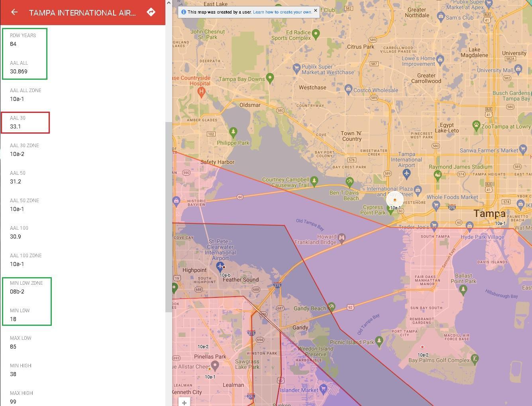
Task: Click the 'Tampa' city label on map
Action: click(x=489, y=214)
